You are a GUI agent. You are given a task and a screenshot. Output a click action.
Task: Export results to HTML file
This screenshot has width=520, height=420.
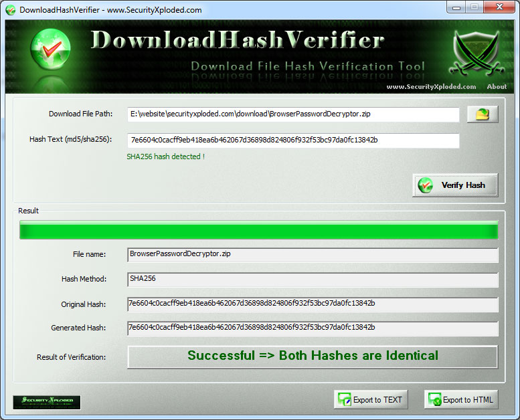pos(461,400)
